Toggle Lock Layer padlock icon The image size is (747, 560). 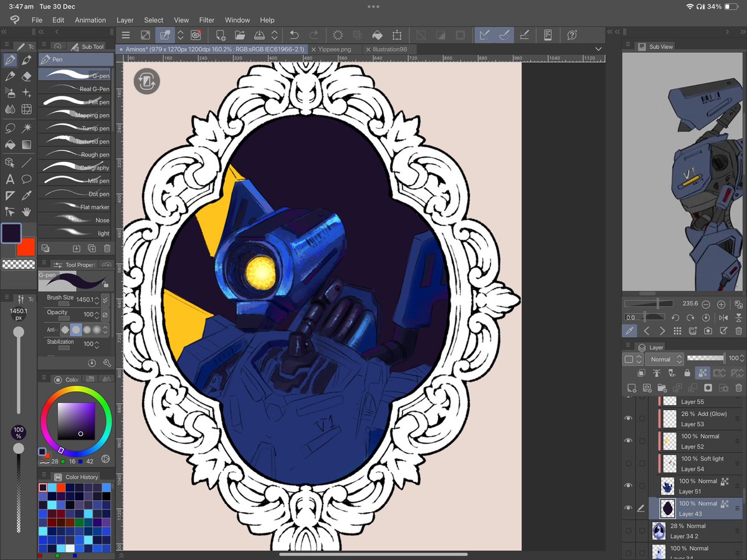pos(687,373)
